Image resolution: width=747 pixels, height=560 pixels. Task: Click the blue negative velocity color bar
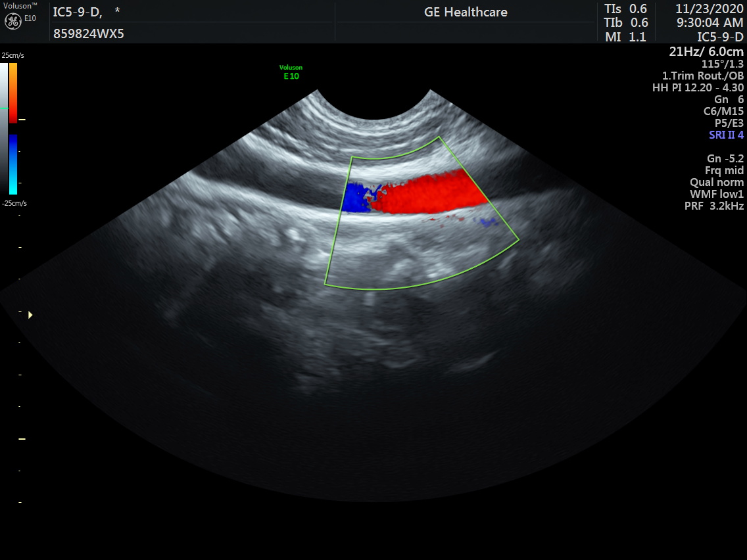13,164
